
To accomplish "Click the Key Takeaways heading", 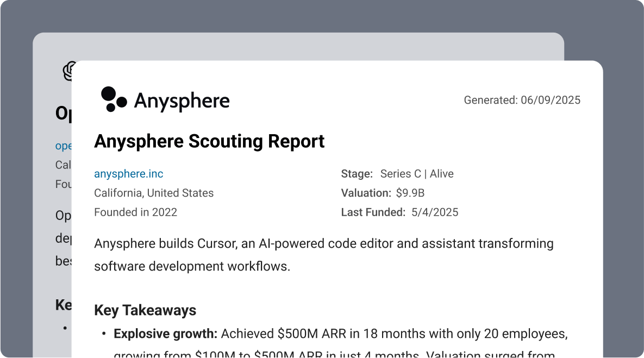I will pyautogui.click(x=145, y=310).
